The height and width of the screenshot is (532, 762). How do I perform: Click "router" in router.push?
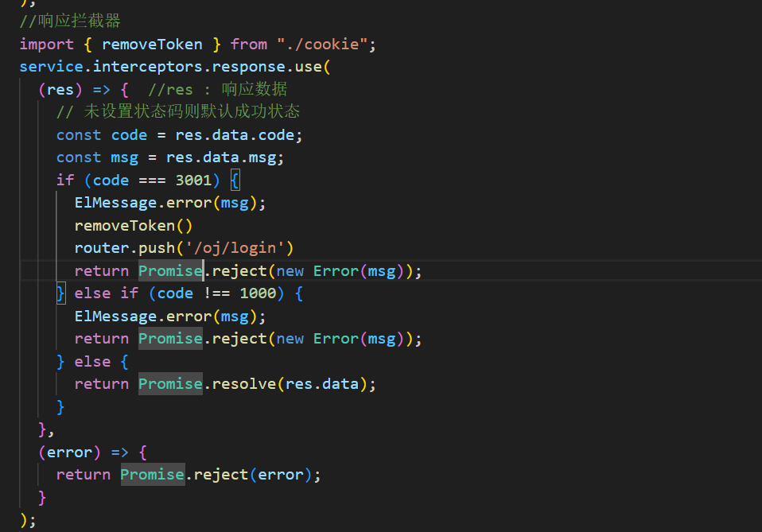click(102, 248)
